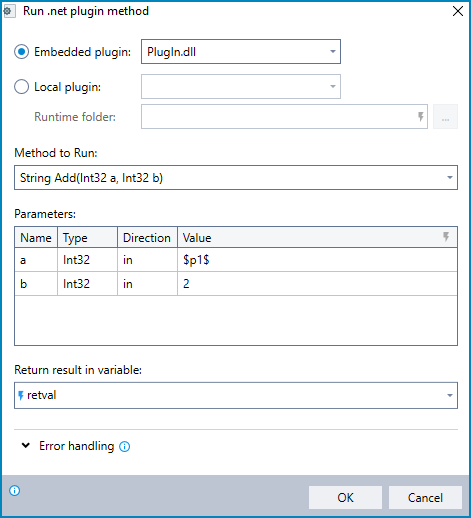Click the variable icon in Runtime folder field
The width and height of the screenshot is (471, 518).
click(420, 117)
